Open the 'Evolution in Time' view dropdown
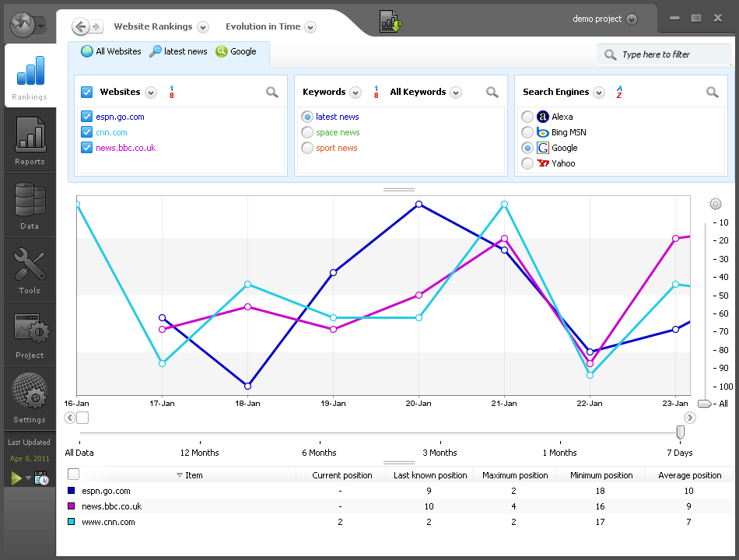Screen dimensions: 739x560 pyautogui.click(x=310, y=26)
